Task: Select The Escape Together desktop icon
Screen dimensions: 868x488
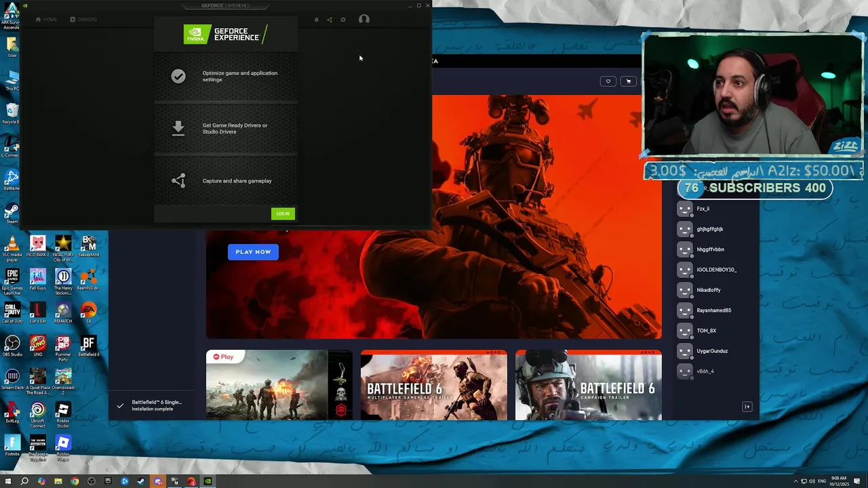Action: pos(37,449)
